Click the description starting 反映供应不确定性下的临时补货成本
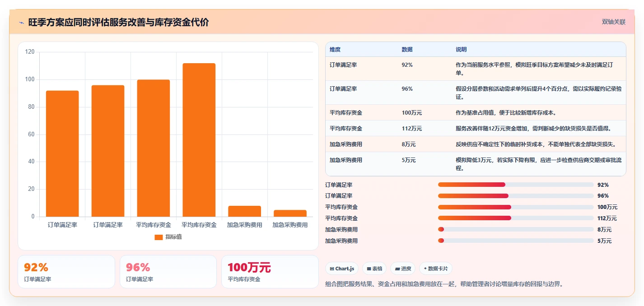The height and width of the screenshot is (306, 644). click(536, 144)
